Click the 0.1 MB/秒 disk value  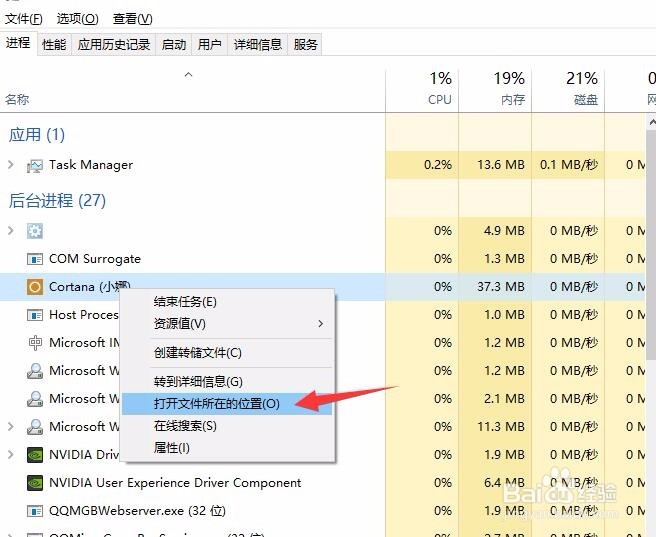click(569, 165)
